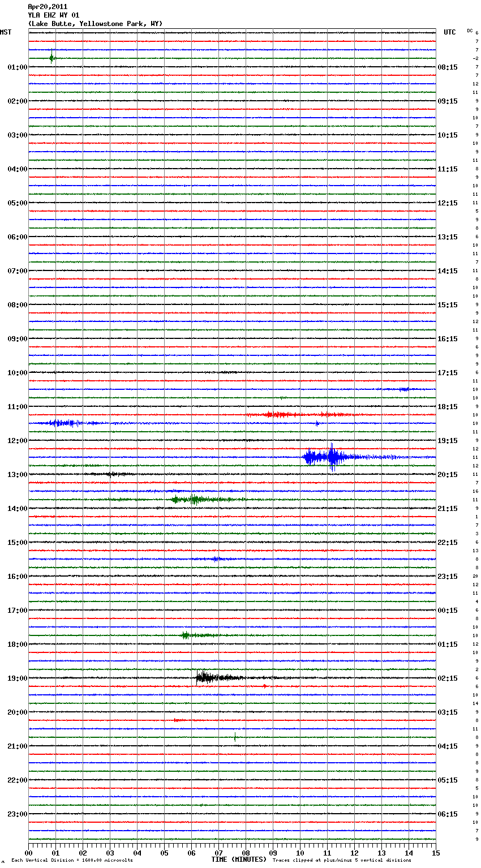
Task: Click the date label Apr20,2011
Action: click(x=48, y=7)
